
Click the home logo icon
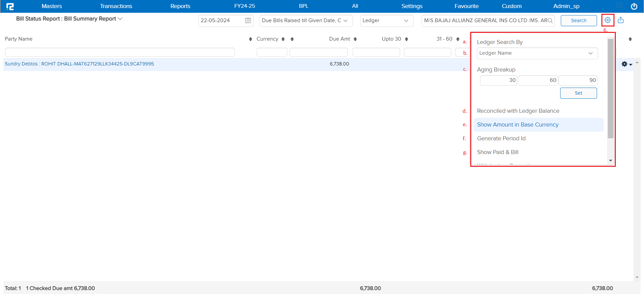[10, 6]
